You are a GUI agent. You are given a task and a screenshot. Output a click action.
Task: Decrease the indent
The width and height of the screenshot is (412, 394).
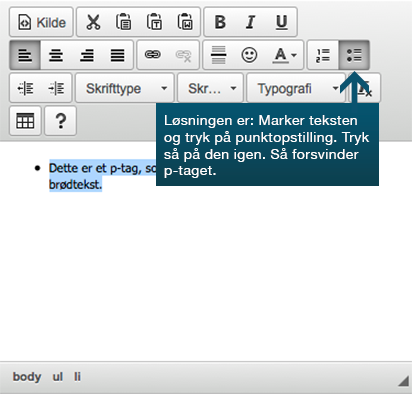click(25, 88)
